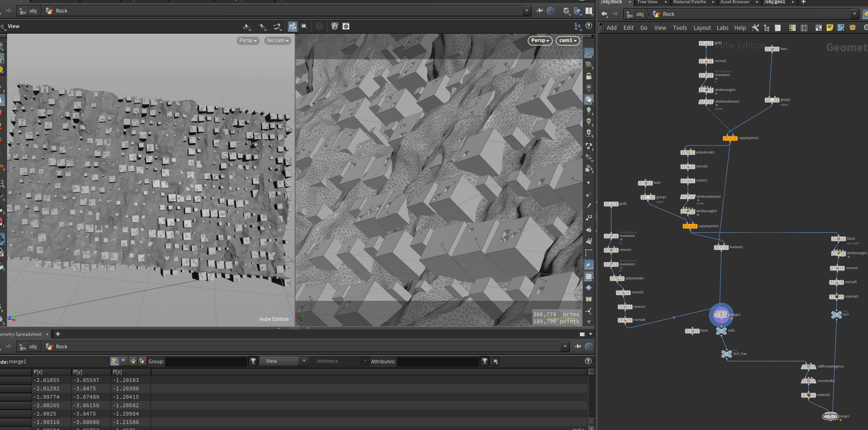Select the merge2 node in the network

pos(721,315)
